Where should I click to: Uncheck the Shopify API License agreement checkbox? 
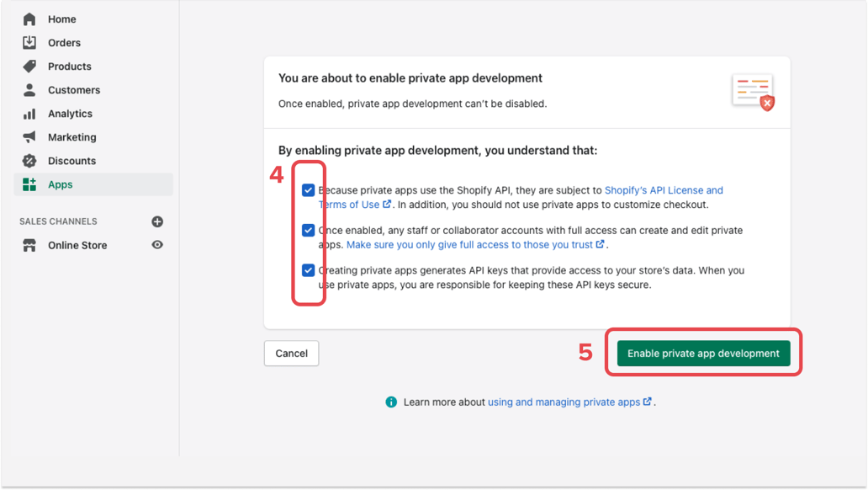(309, 189)
